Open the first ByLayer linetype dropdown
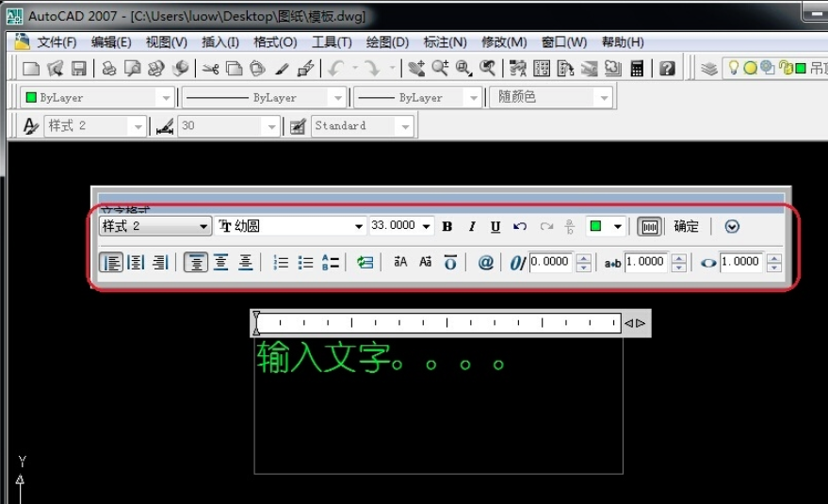The height and width of the screenshot is (504, 828). pyautogui.click(x=336, y=98)
